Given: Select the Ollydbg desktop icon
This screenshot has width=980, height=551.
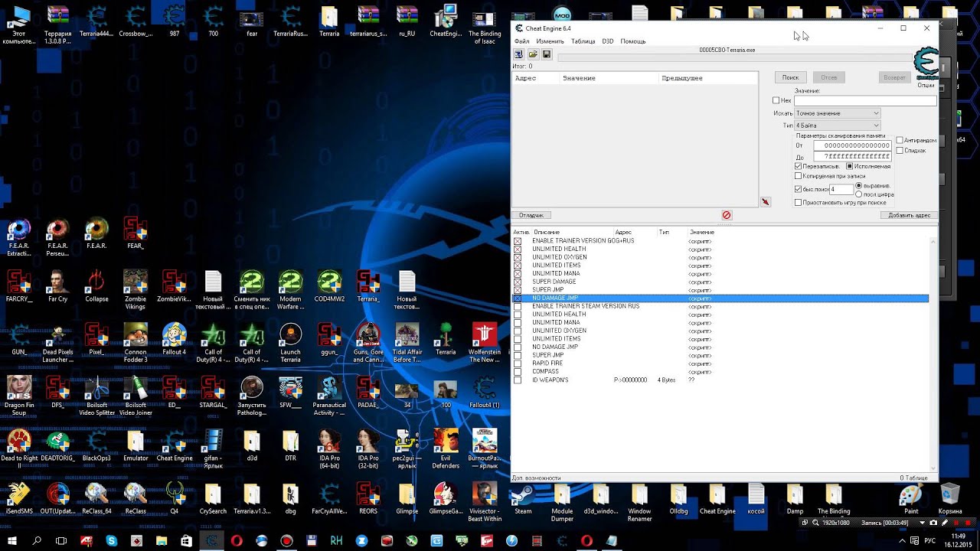Looking at the screenshot, I should (678, 498).
